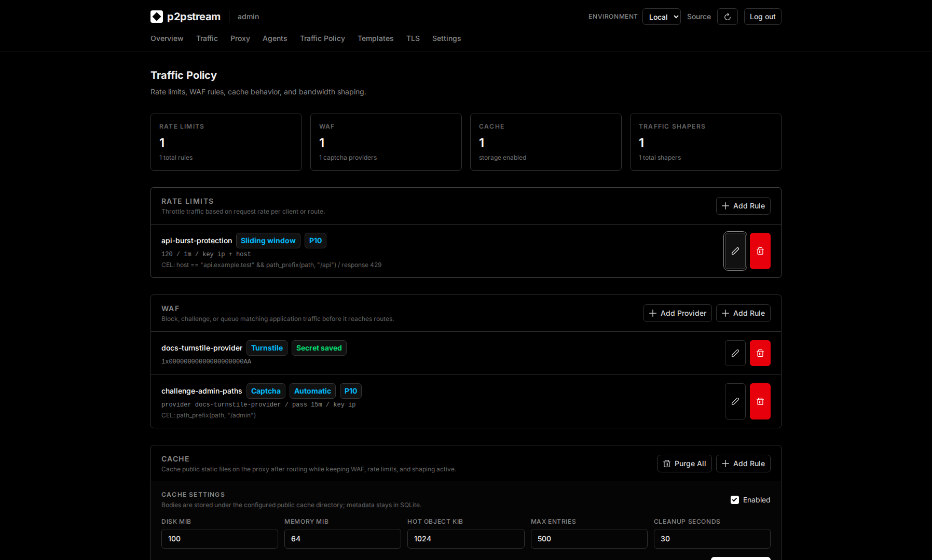This screenshot has width=932, height=560.
Task: Edit the api-burst-protection rate limit rule
Action: (x=735, y=251)
